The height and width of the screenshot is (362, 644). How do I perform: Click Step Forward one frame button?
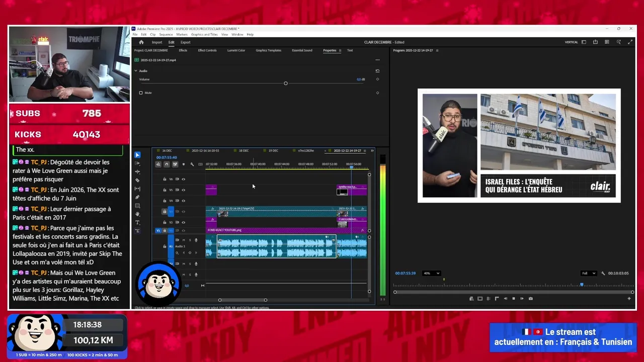point(522,299)
